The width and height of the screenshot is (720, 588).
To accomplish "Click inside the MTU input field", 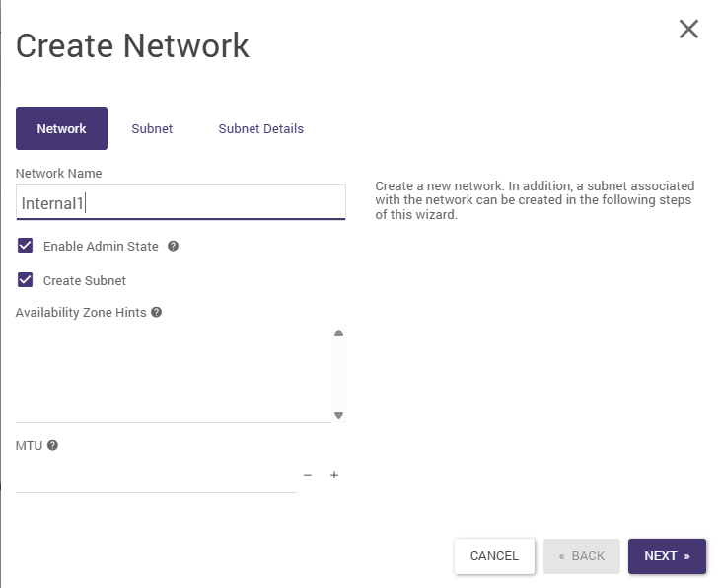I will coord(156,476).
